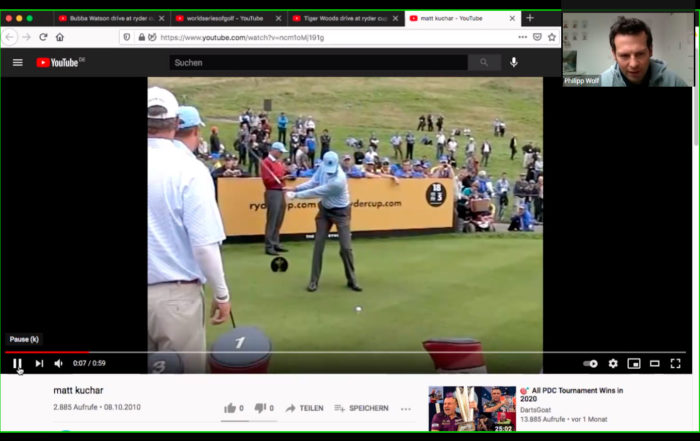Click the youtube.com address bar URL
Image resolution: width=700 pixels, height=441 pixels.
click(x=242, y=37)
